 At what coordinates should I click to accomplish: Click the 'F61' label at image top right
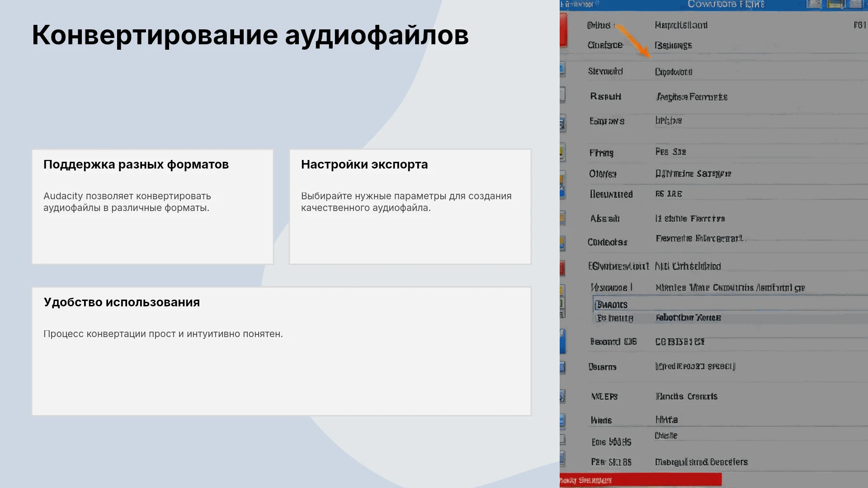pos(860,25)
